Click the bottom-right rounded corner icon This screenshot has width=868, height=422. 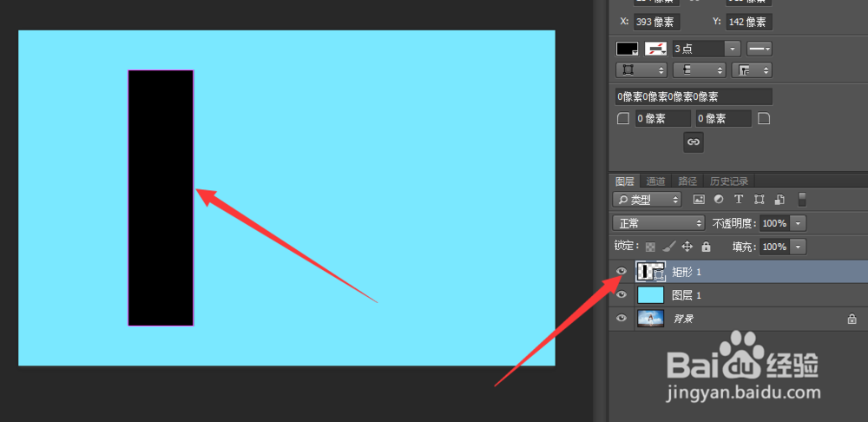click(x=764, y=118)
